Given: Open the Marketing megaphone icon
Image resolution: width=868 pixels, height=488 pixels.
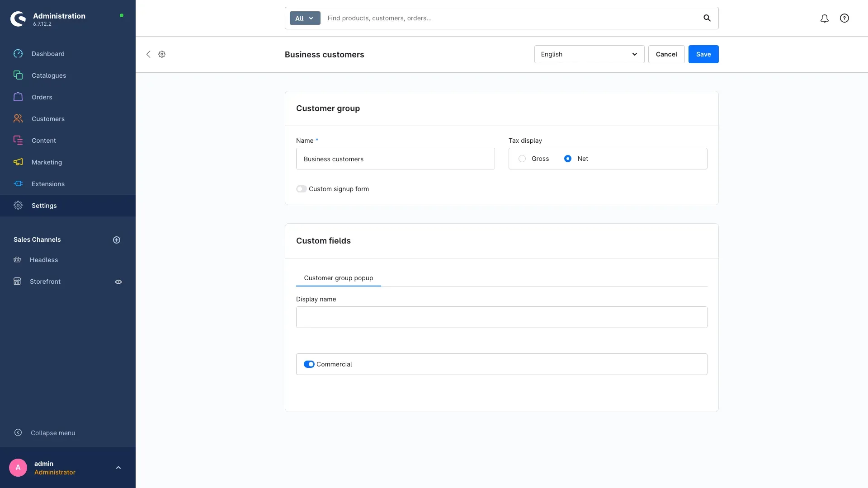Looking at the screenshot, I should coord(18,162).
